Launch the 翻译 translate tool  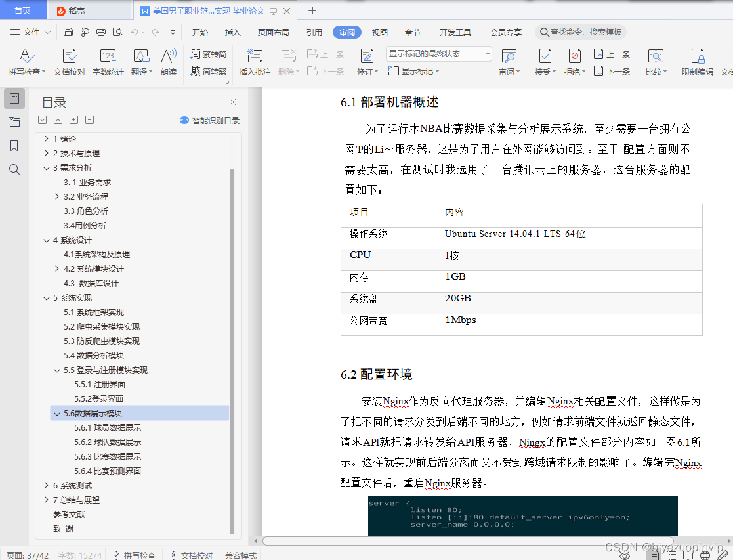pyautogui.click(x=141, y=62)
